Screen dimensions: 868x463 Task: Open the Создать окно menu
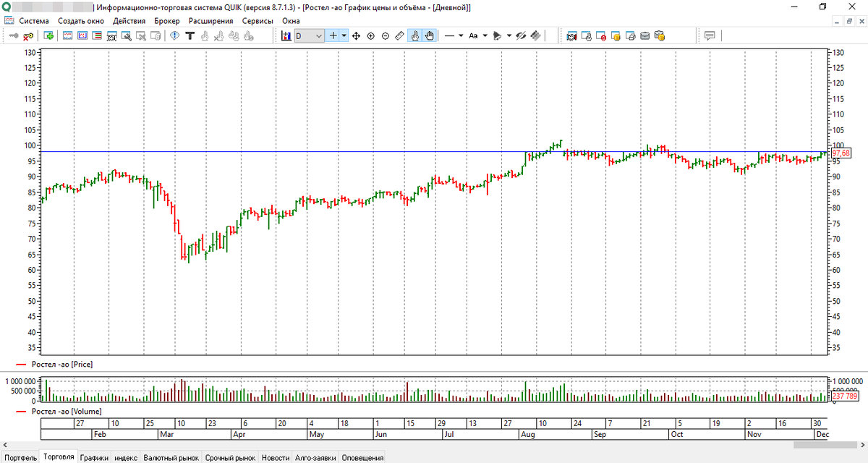(x=81, y=21)
